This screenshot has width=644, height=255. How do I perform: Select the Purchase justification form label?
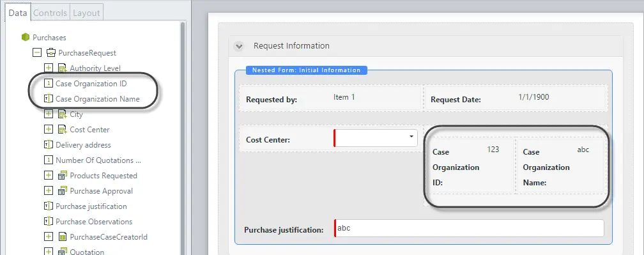coord(284,230)
